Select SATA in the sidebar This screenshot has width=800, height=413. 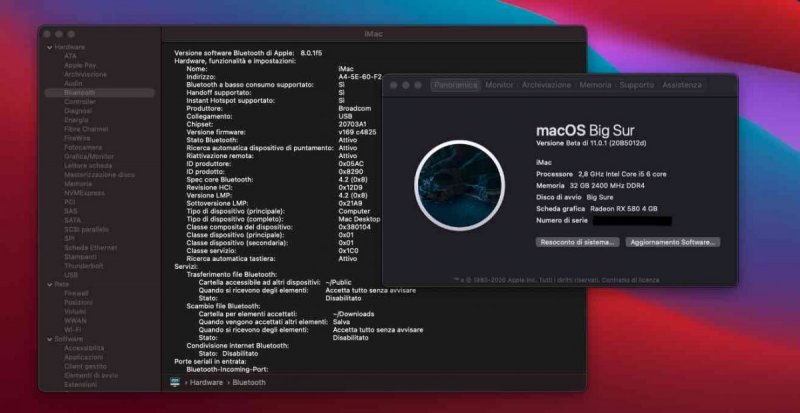point(72,221)
